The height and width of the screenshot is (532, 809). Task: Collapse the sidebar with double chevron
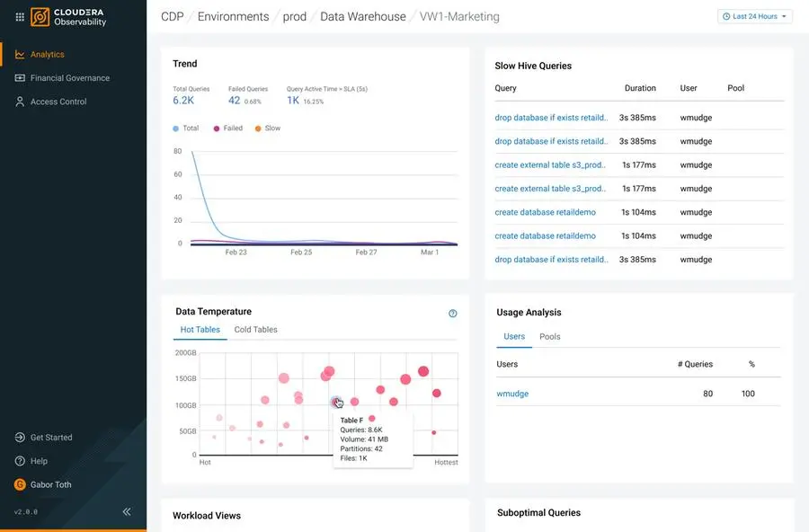pyautogui.click(x=127, y=511)
